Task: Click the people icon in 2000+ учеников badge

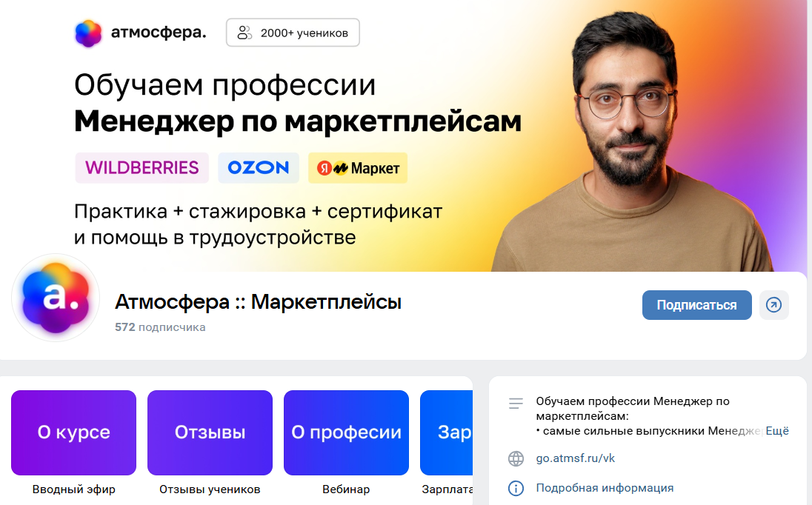Action: coord(244,33)
